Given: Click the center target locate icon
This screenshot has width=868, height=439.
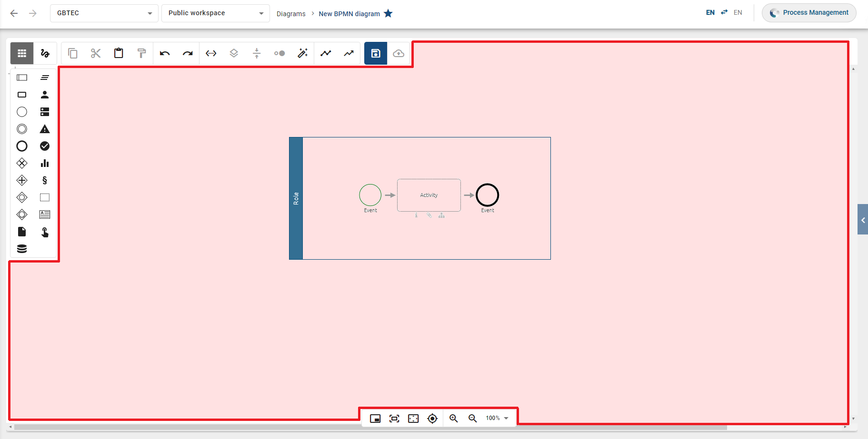Looking at the screenshot, I should point(432,419).
